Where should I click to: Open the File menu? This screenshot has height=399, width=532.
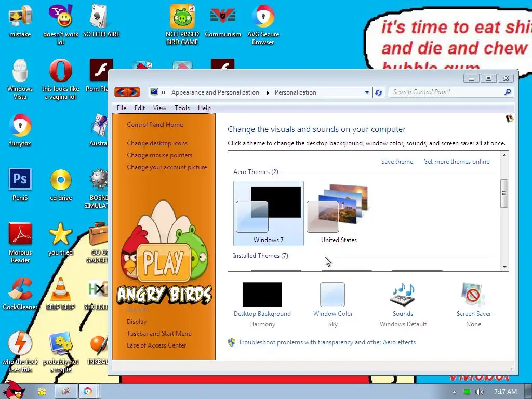(x=122, y=108)
